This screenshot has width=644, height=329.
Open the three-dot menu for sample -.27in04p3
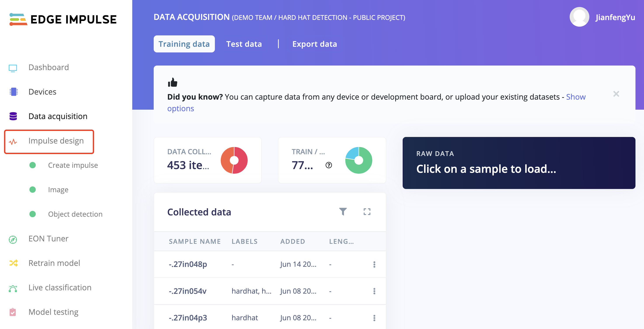(x=374, y=318)
